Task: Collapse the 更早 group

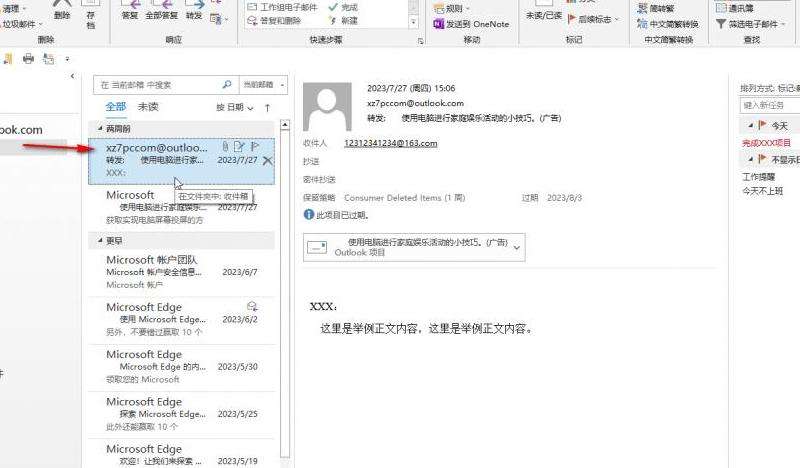Action: coord(100,240)
